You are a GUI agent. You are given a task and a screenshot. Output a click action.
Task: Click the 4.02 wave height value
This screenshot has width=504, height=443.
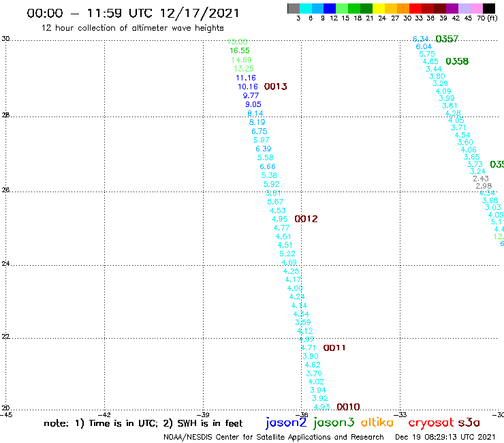coord(316,382)
